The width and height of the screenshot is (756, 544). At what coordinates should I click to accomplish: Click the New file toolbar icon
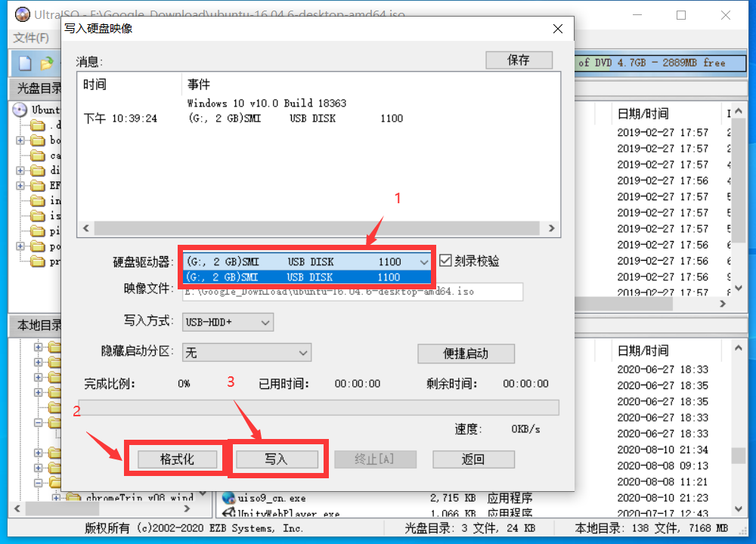[x=25, y=63]
